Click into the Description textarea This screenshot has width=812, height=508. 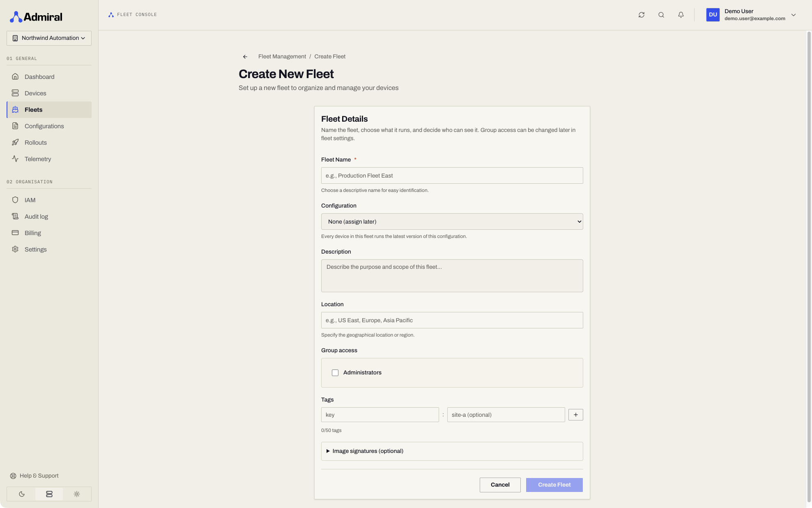pyautogui.click(x=452, y=276)
